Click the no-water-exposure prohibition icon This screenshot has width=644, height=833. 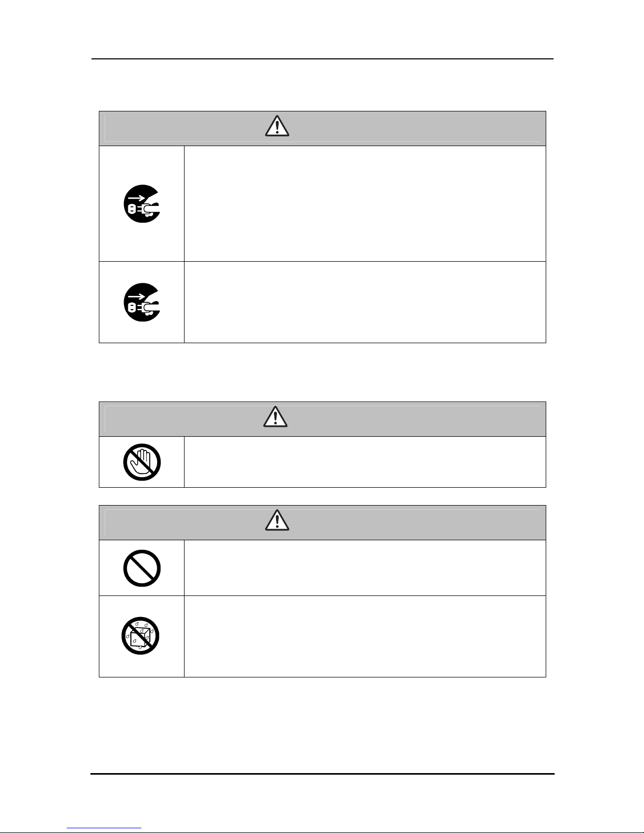coord(142,636)
